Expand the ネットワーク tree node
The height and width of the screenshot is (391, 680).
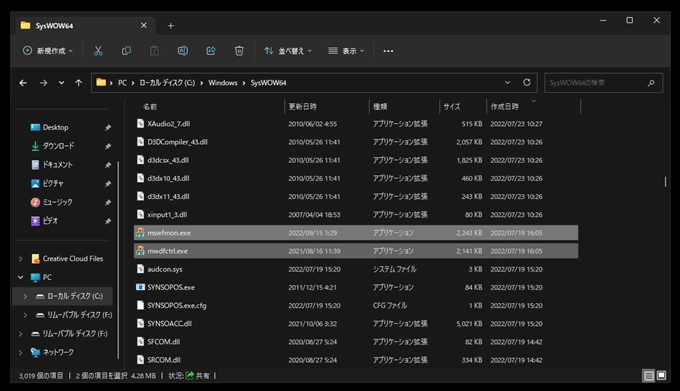[20, 352]
